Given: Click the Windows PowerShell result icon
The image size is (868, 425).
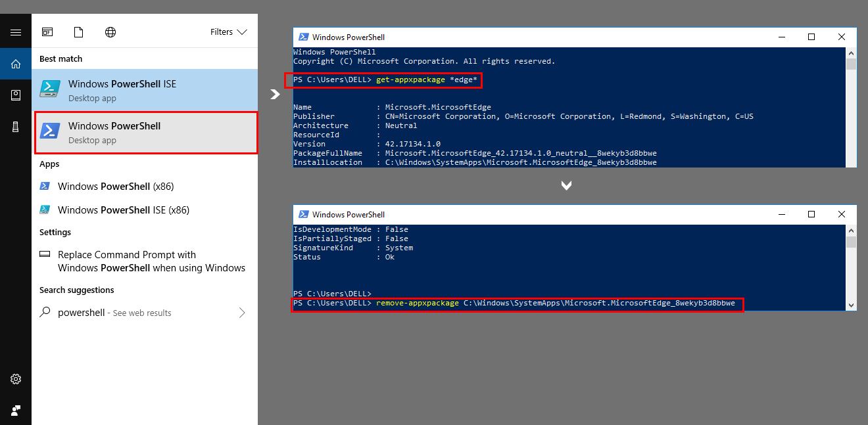Looking at the screenshot, I should tap(50, 131).
